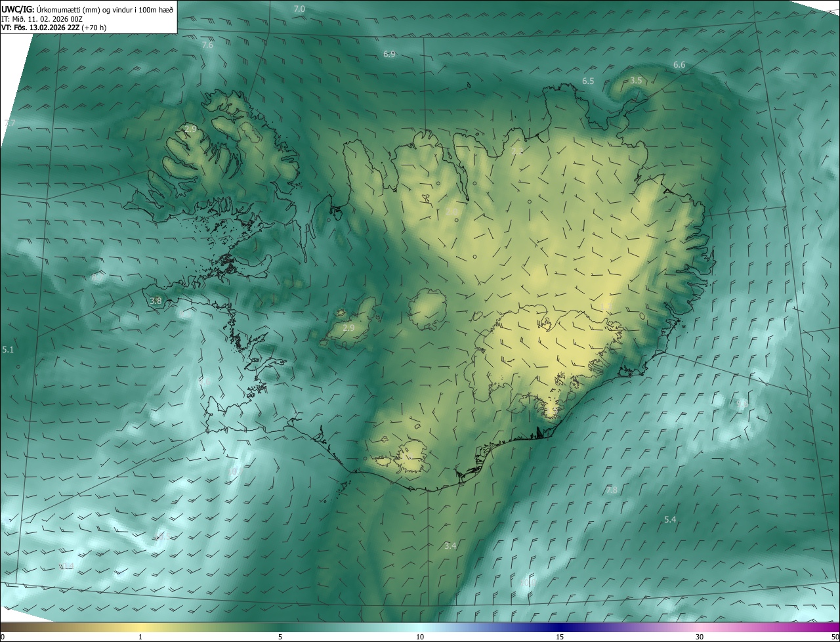Screen dimensions: 840x642
Task: Click the 7.8 value label
Action: tap(612, 490)
